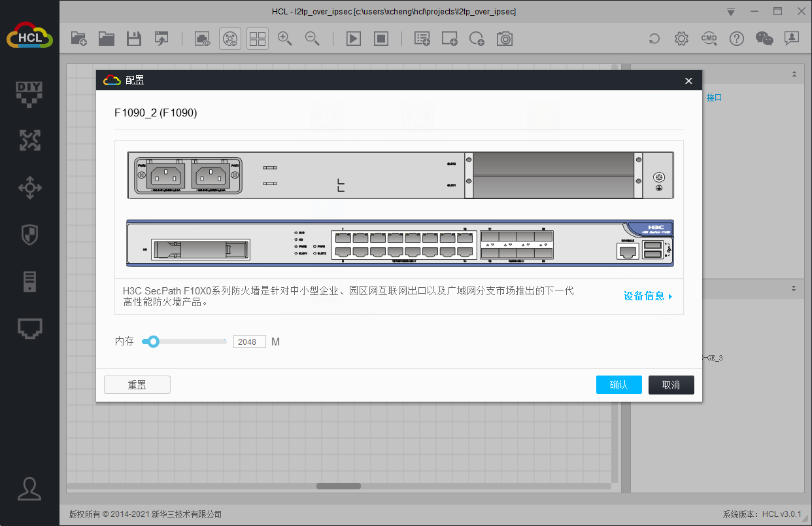Take a screenshot with the camera icon

coord(505,39)
